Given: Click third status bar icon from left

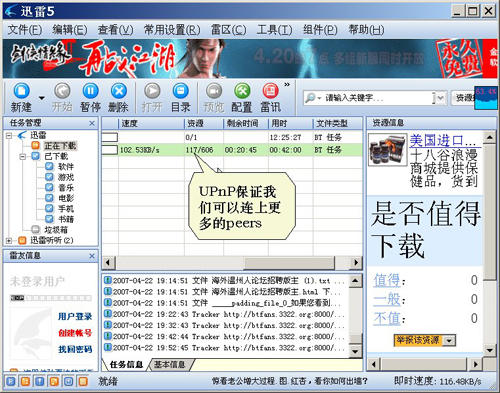Looking at the screenshot, I should (39, 381).
